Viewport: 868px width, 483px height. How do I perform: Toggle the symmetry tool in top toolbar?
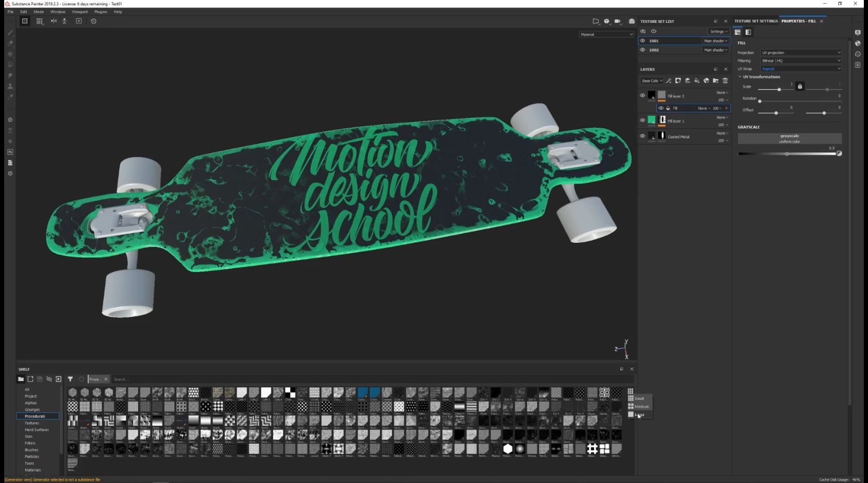(x=54, y=21)
